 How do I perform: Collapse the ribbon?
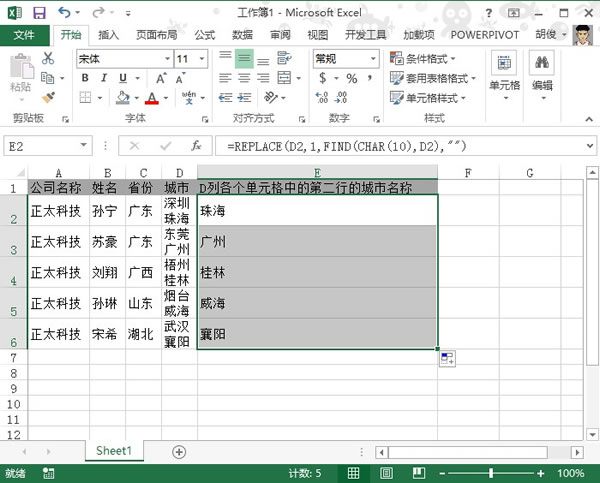[x=589, y=119]
